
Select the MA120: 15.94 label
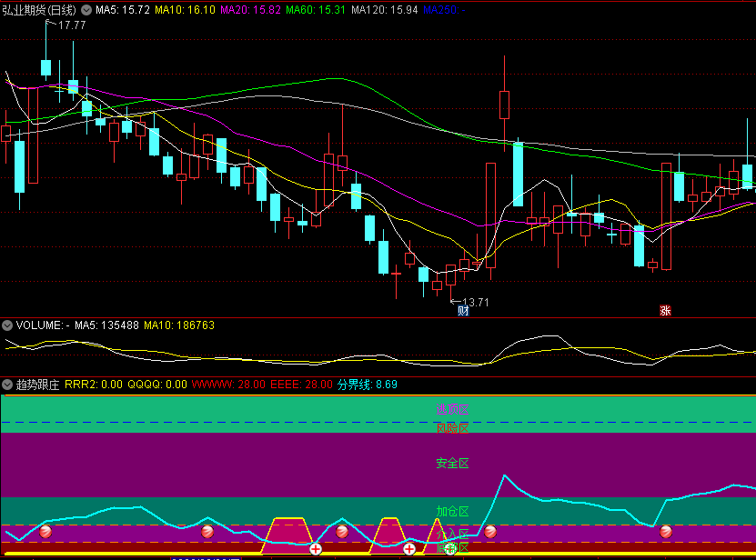[x=385, y=10]
